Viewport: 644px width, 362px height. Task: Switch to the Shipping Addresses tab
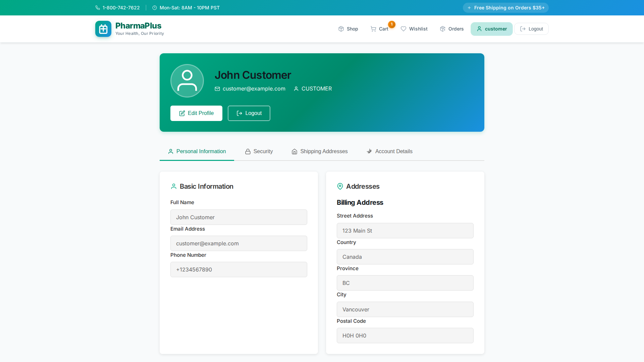(x=319, y=152)
